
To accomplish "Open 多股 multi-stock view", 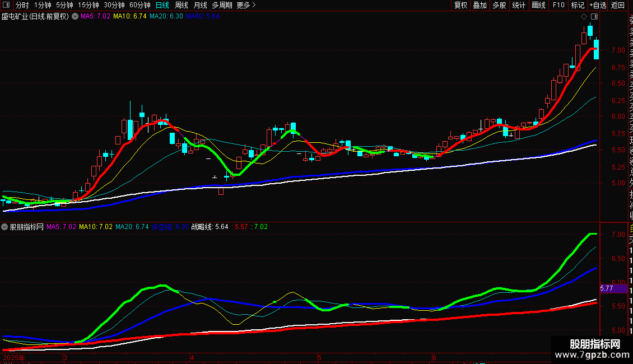I will coord(499,5).
